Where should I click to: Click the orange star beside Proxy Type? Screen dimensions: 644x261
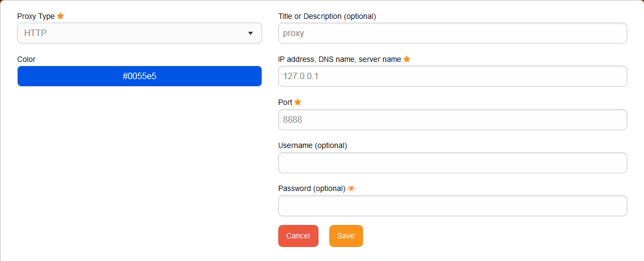click(x=60, y=16)
